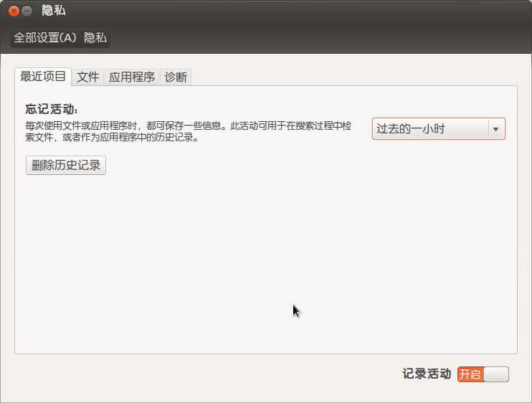Close the 隐私 window
The image size is (532, 403).
coord(14,11)
